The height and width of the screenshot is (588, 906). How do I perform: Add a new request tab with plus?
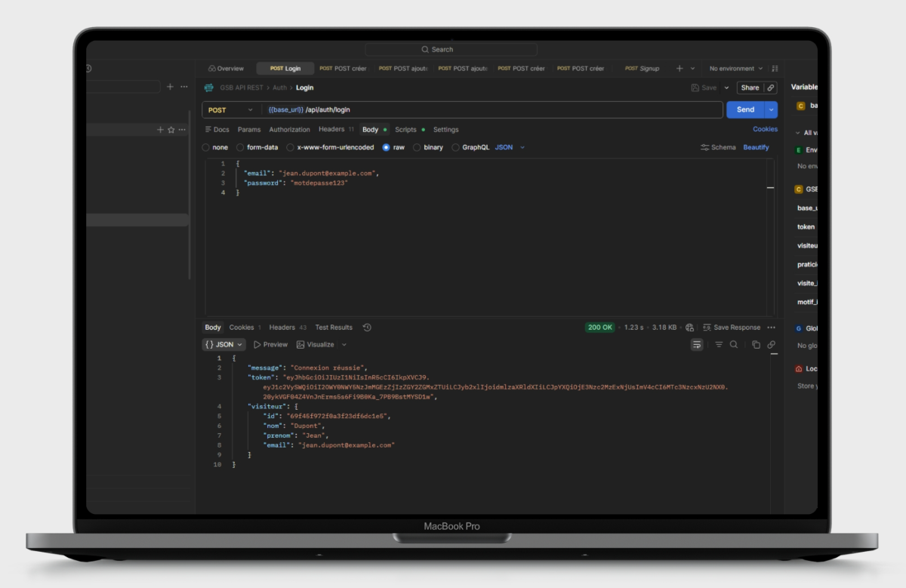tap(679, 69)
